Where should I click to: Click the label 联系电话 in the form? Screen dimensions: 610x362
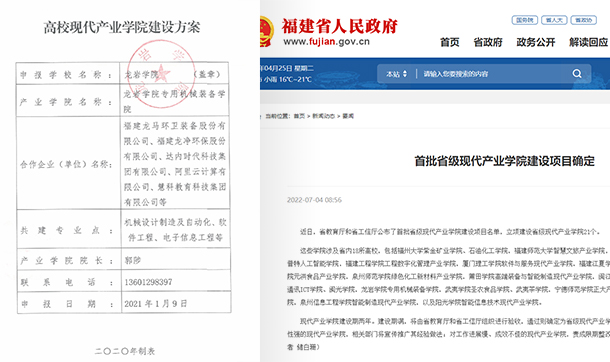pos(67,282)
